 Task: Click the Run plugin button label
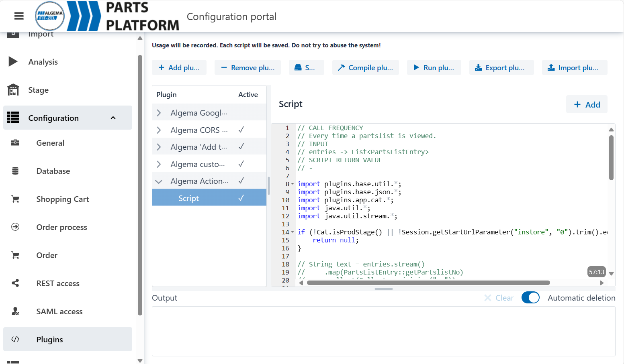438,67
